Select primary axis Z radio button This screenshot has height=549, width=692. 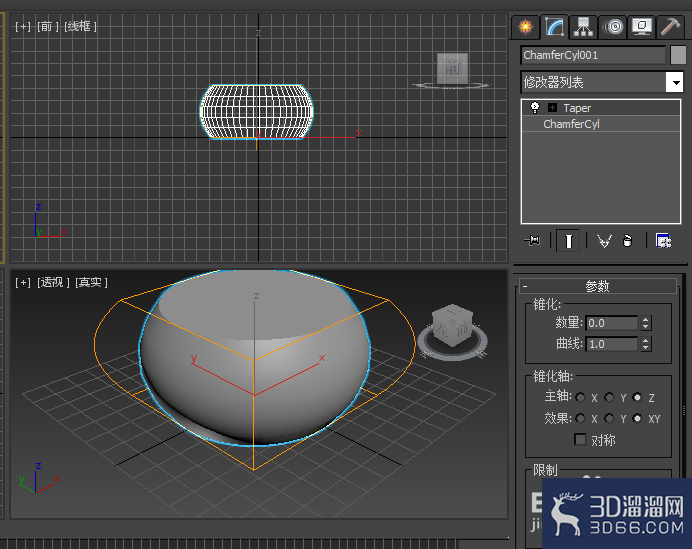[x=637, y=398]
